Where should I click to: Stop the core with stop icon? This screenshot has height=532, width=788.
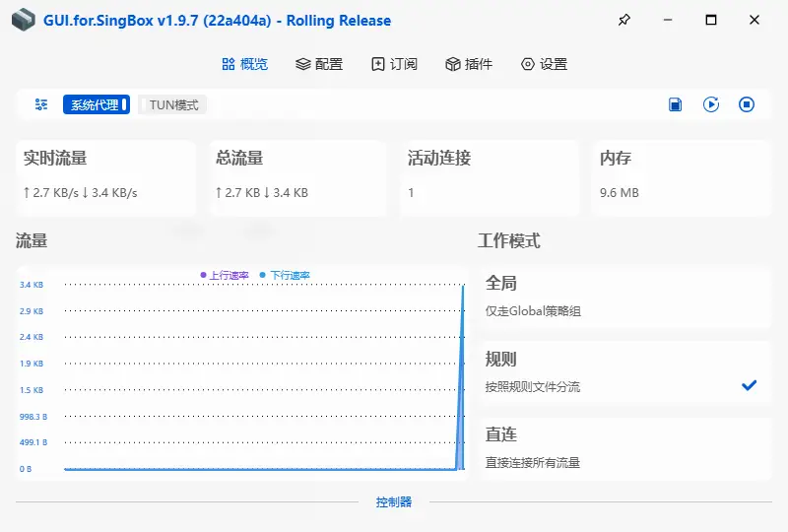pos(747,104)
